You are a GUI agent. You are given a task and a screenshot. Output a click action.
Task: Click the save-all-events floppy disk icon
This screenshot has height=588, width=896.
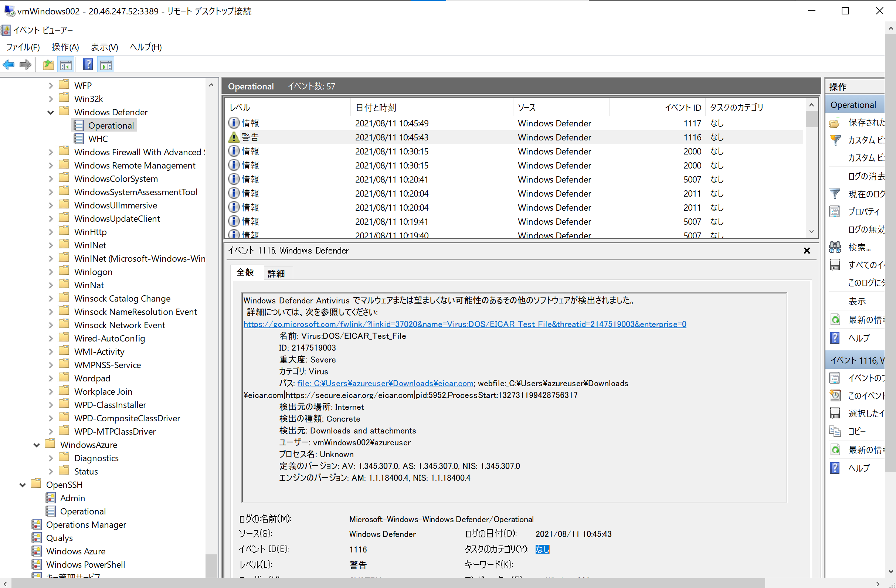coord(835,265)
